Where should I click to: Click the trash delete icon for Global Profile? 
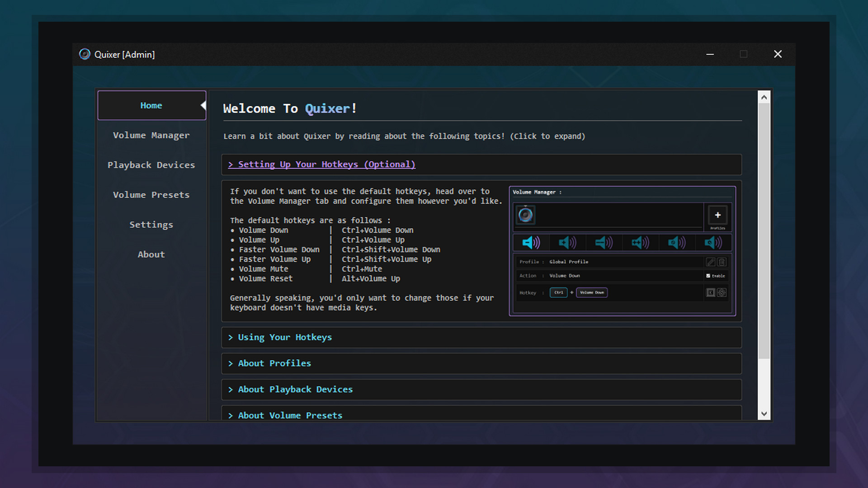[722, 262]
